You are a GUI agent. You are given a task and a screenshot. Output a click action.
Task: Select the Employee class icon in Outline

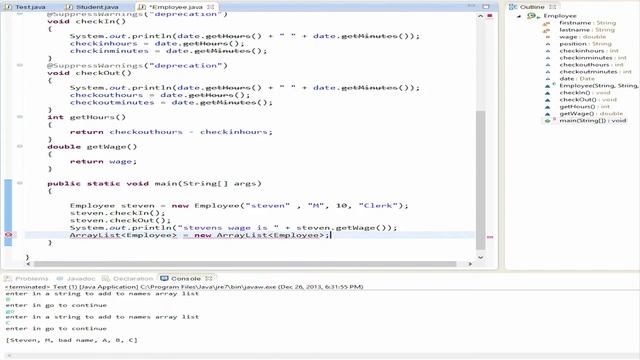(531, 16)
